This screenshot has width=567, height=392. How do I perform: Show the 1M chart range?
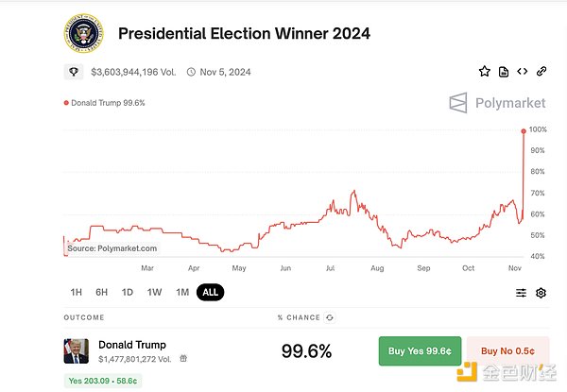click(x=181, y=293)
